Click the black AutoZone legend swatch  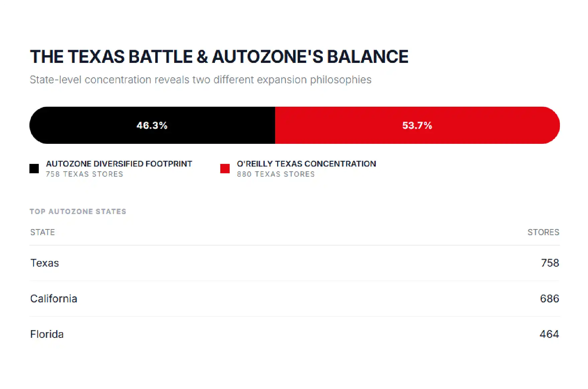tap(34, 169)
